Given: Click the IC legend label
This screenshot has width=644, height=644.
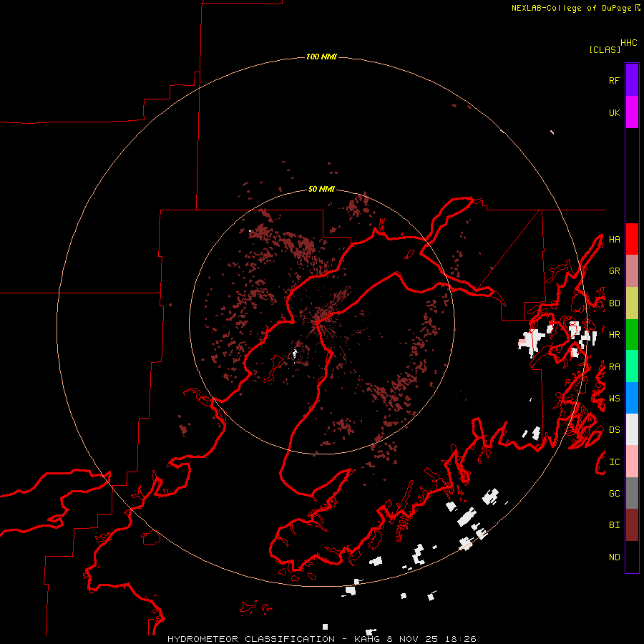Looking at the screenshot, I should click(x=614, y=462).
